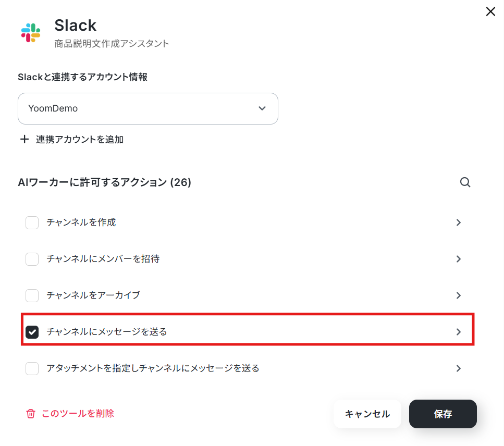Check the チャンネルにメンバーを招待 option

pyautogui.click(x=32, y=259)
